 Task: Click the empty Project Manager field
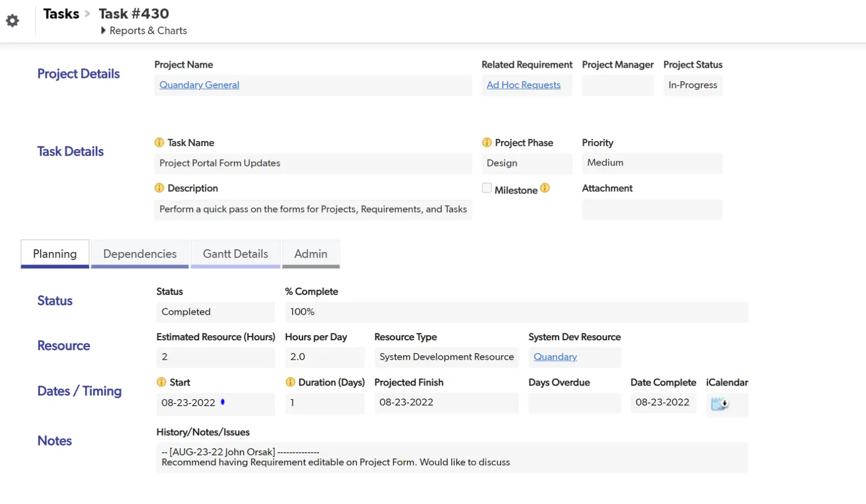618,85
